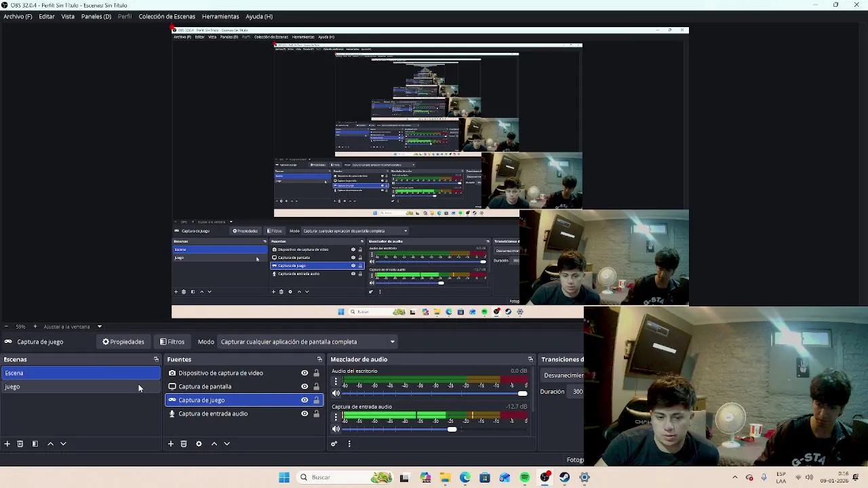Image resolution: width=868 pixels, height=488 pixels.
Task: Open the Herramientas menu
Action: (x=220, y=16)
